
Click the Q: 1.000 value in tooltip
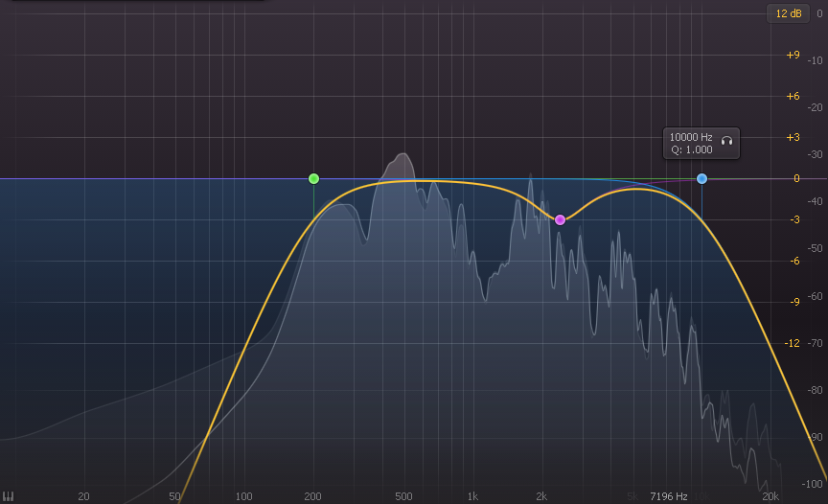691,150
